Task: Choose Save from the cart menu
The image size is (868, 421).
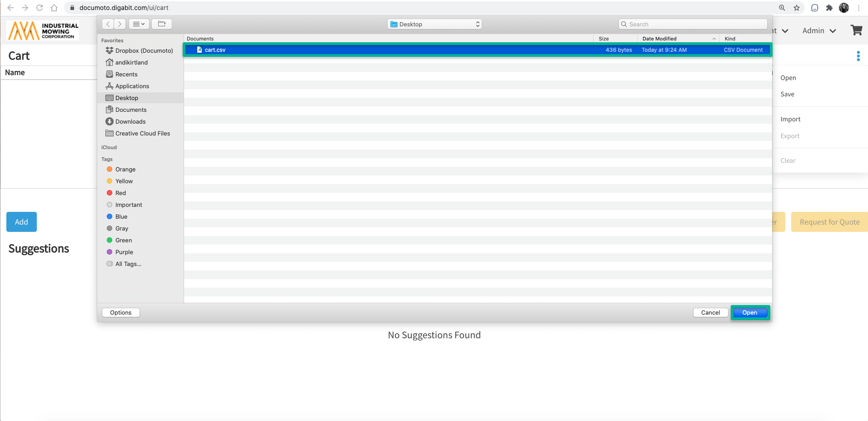Action: tap(787, 94)
